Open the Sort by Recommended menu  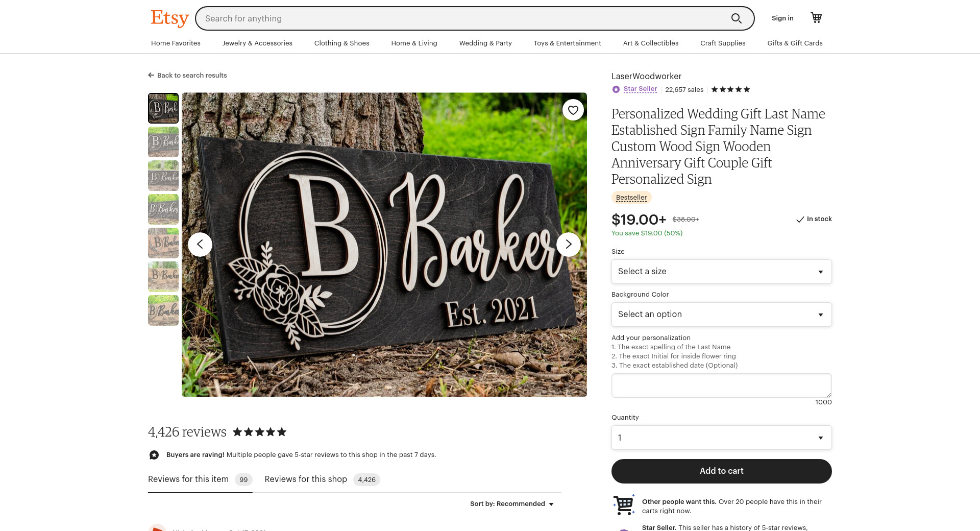512,504
